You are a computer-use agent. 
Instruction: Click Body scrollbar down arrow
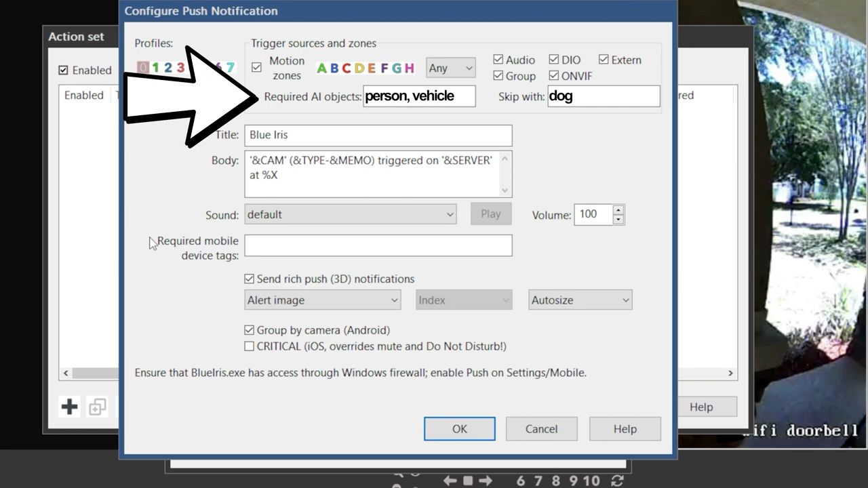pos(505,190)
